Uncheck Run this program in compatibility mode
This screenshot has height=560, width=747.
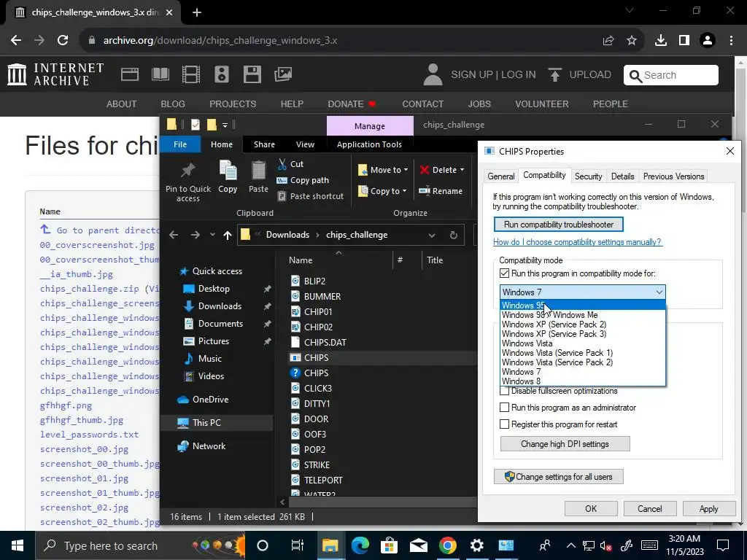[x=505, y=273]
